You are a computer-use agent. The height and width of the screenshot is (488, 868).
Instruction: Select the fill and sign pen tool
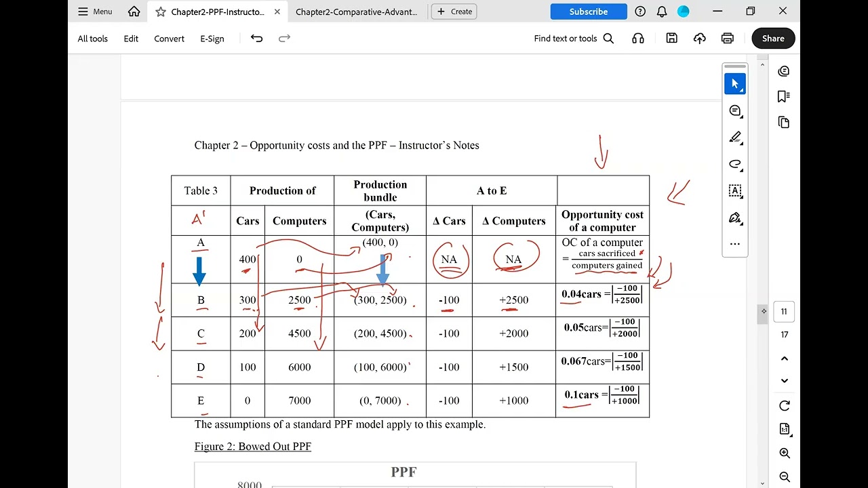tap(735, 218)
